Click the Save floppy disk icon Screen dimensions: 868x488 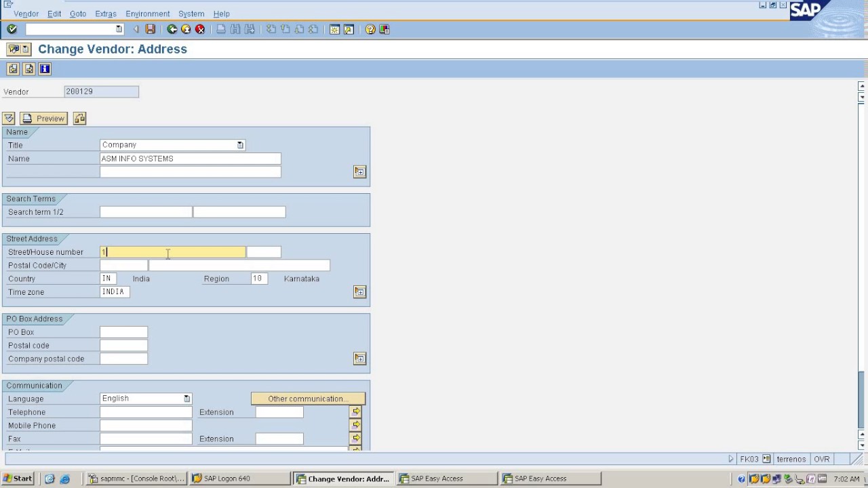tap(151, 29)
